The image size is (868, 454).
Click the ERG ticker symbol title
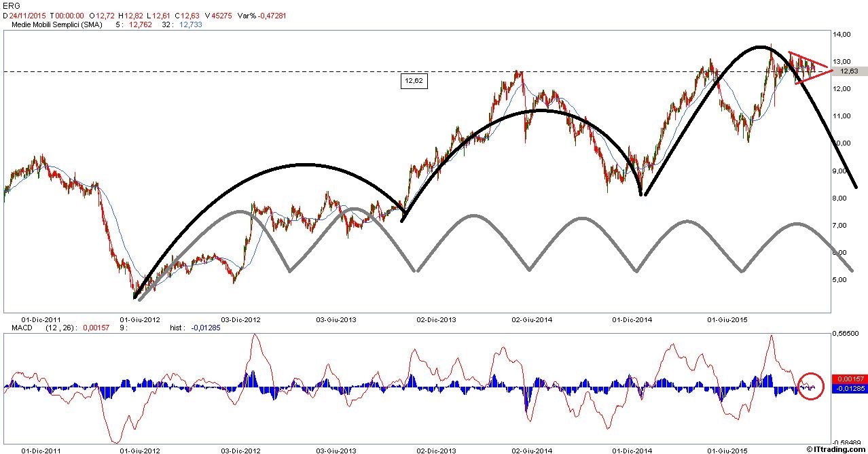pyautogui.click(x=10, y=5)
